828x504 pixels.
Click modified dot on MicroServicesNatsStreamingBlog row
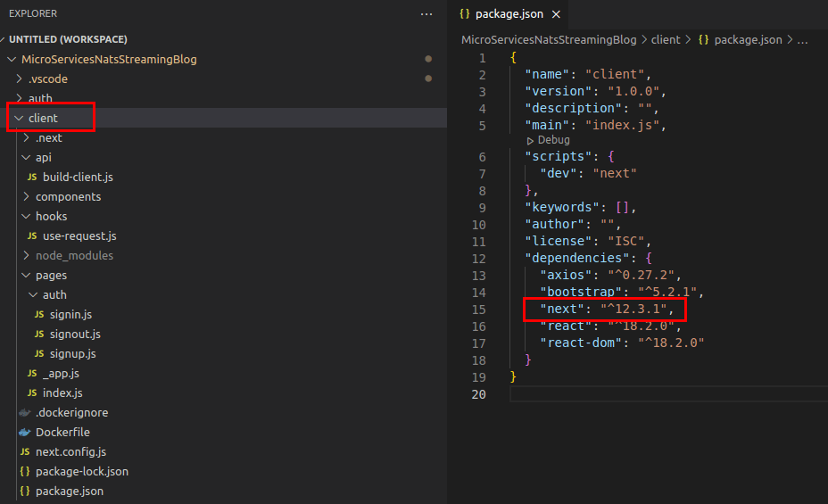[428, 59]
